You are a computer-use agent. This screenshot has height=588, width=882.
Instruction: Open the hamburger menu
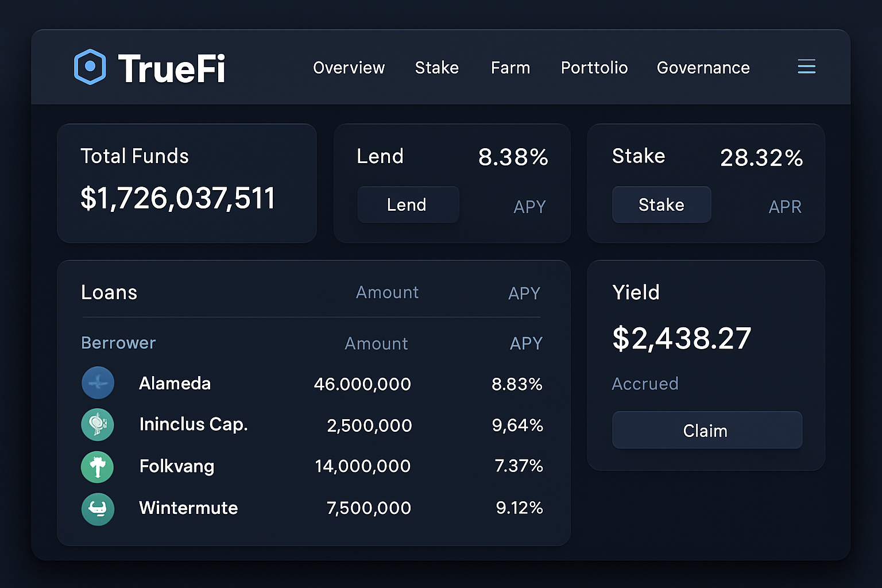[806, 67]
